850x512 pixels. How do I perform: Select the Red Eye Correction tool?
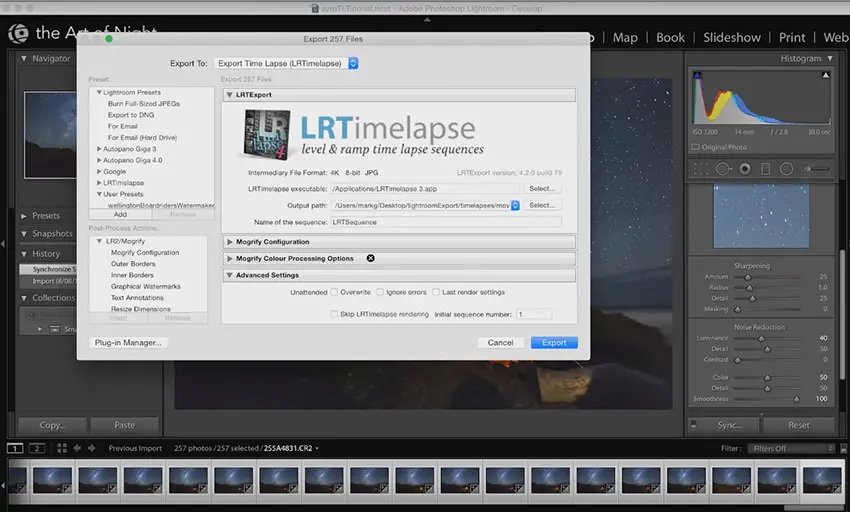pos(745,169)
